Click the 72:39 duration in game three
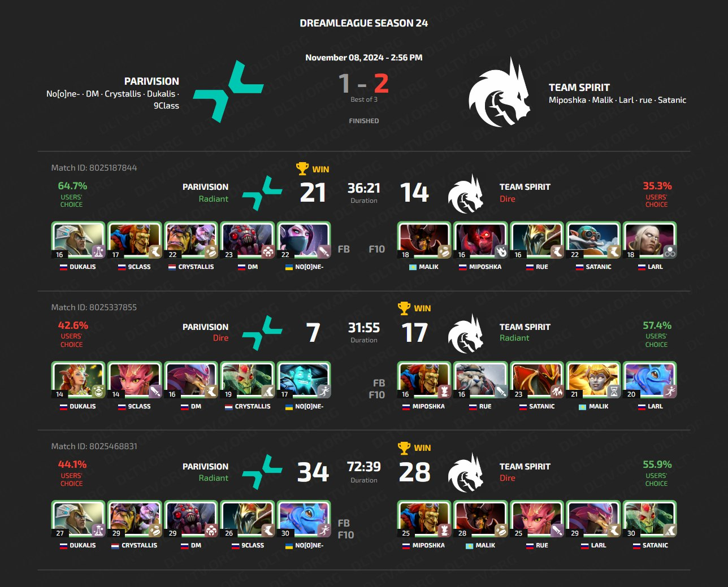Screen dimensions: 728x587 pos(364,467)
